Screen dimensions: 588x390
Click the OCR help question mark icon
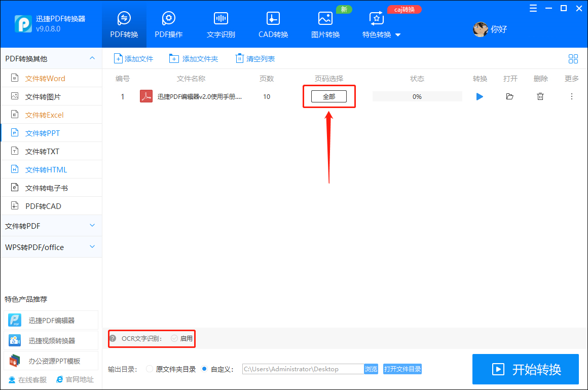pos(113,338)
